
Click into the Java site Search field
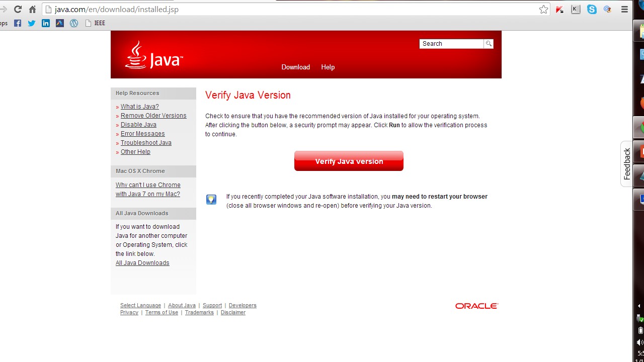coord(451,44)
